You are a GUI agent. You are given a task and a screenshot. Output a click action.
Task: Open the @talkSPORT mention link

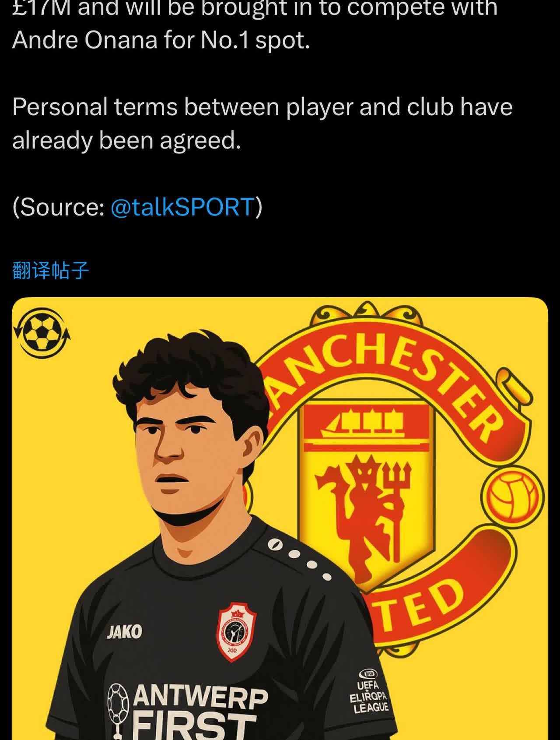[182, 207]
